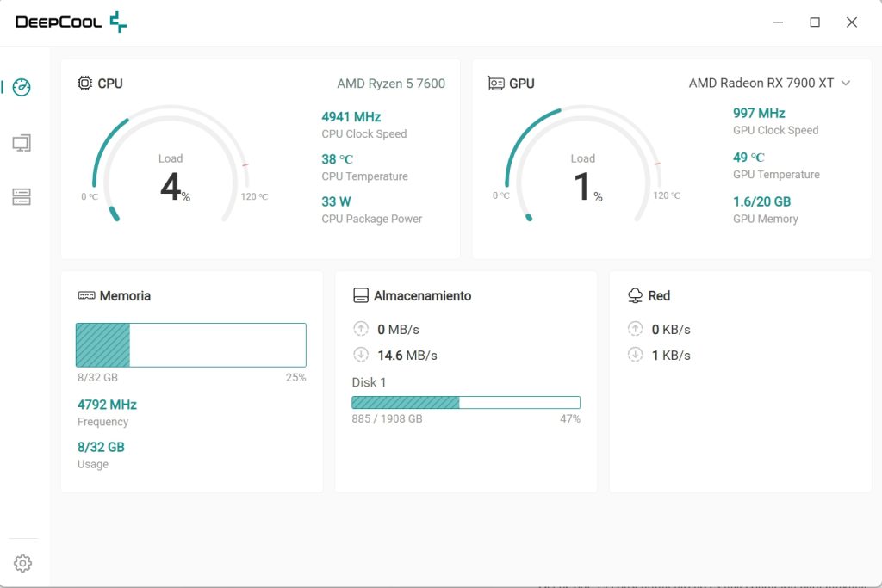
Task: Click the 0 MB/s storage upload rate
Action: click(x=398, y=330)
